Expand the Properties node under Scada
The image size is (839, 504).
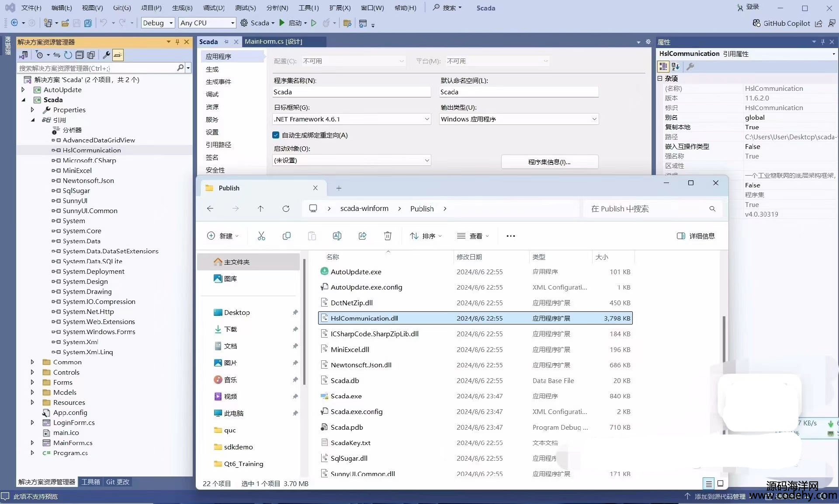[32, 110]
